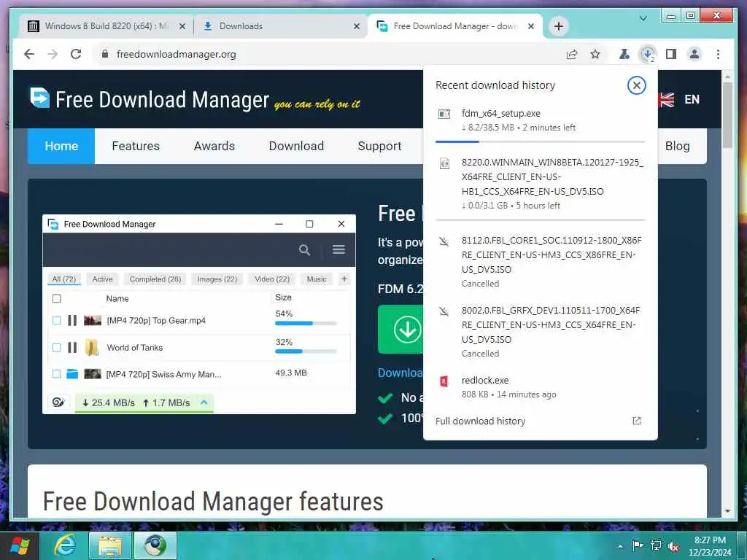747x560 pixels.
Task: Click the redlock.exe file name
Action: (485, 380)
